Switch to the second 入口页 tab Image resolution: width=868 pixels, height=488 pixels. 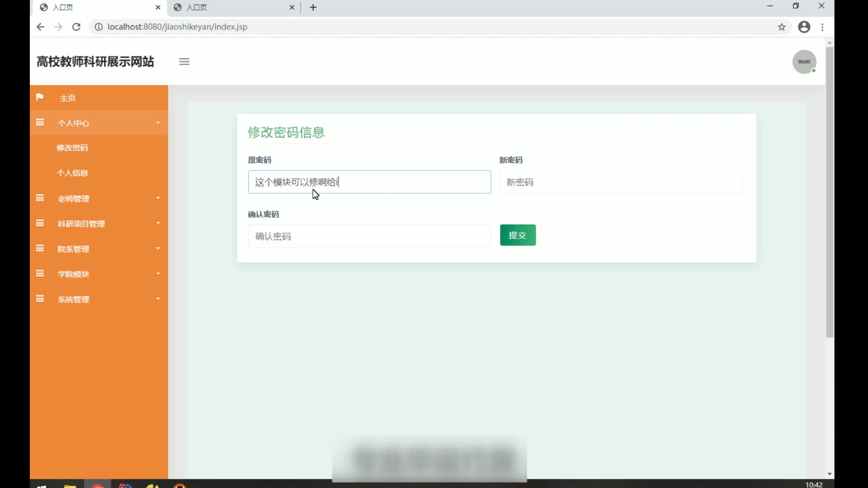coord(231,7)
